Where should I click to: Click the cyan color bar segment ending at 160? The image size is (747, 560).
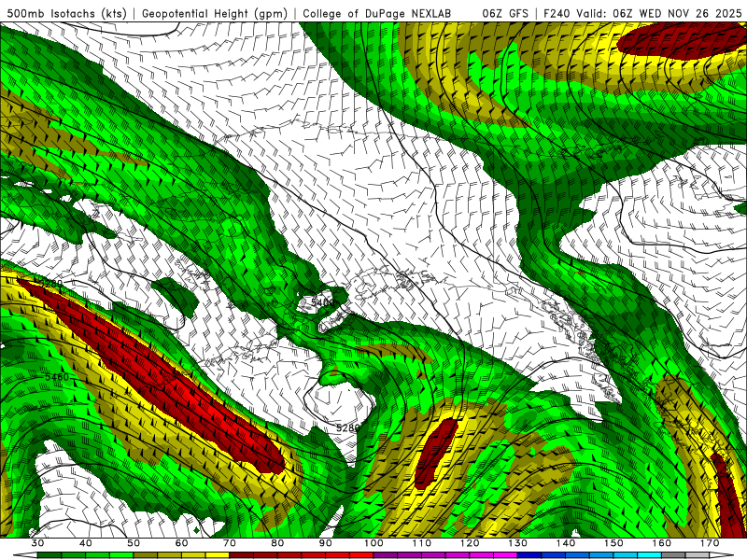click(650, 555)
